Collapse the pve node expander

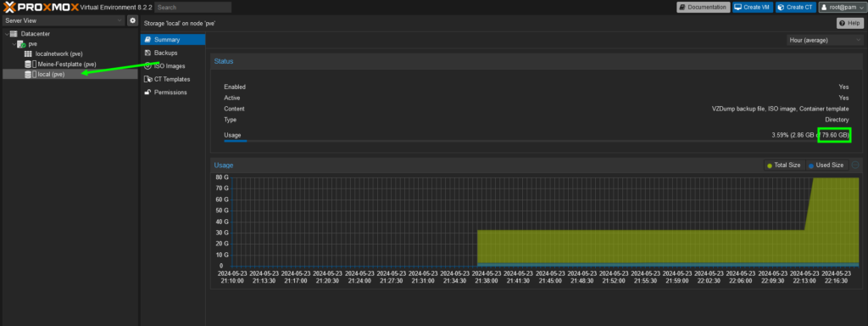pos(14,44)
